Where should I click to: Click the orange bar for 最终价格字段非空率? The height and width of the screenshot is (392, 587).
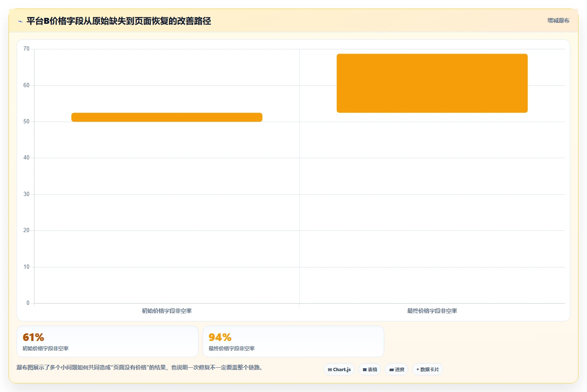[x=432, y=83]
